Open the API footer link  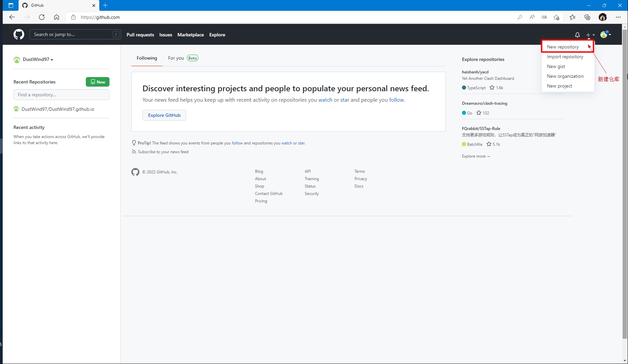[308, 171]
